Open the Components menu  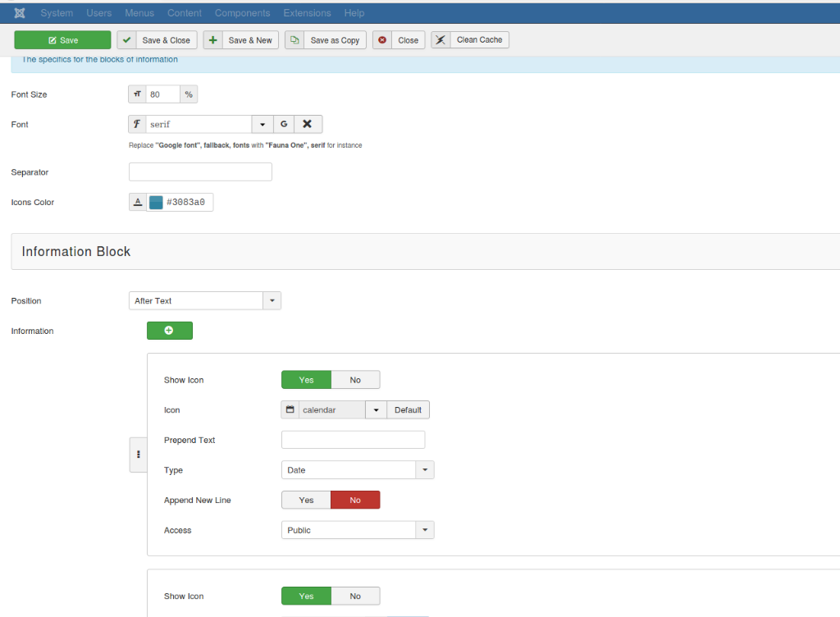[x=242, y=13]
